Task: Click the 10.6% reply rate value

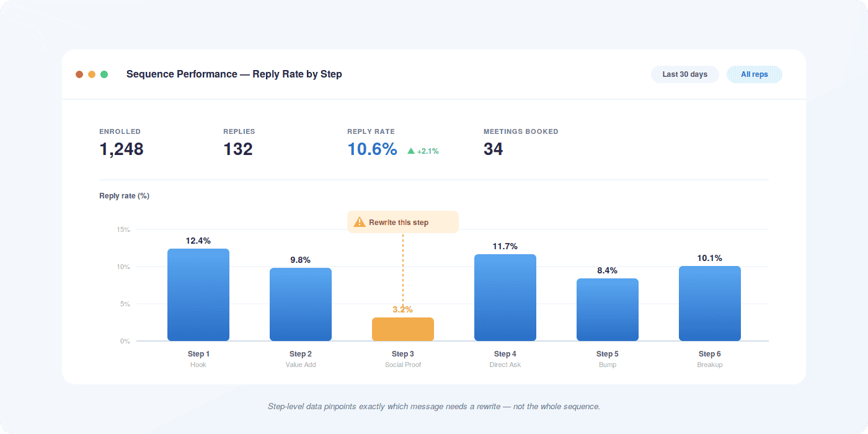Action: [372, 149]
